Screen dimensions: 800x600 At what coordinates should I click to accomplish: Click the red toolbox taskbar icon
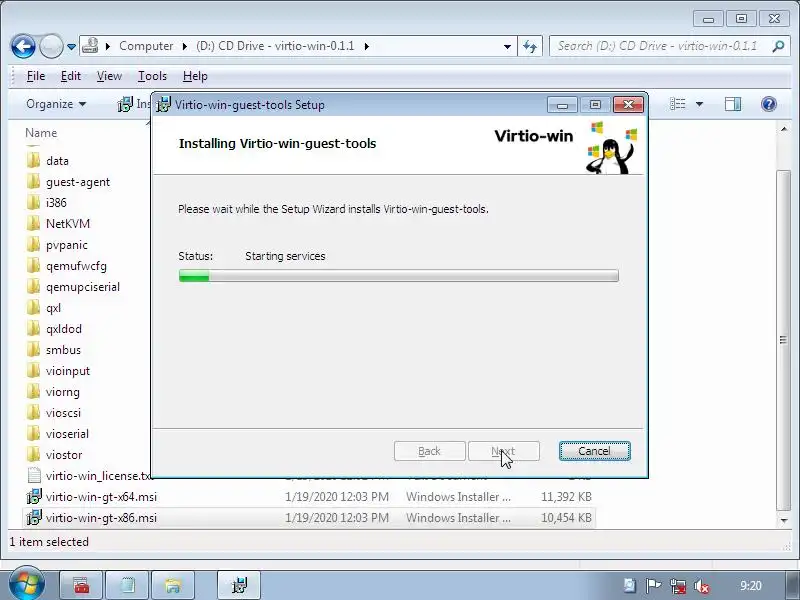82,585
